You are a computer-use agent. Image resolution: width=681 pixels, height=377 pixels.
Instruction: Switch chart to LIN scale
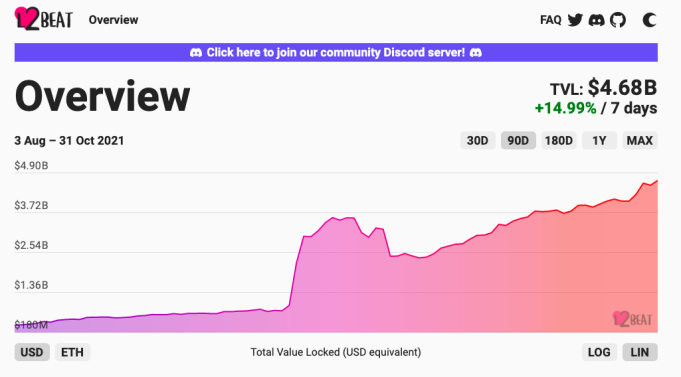(x=640, y=352)
